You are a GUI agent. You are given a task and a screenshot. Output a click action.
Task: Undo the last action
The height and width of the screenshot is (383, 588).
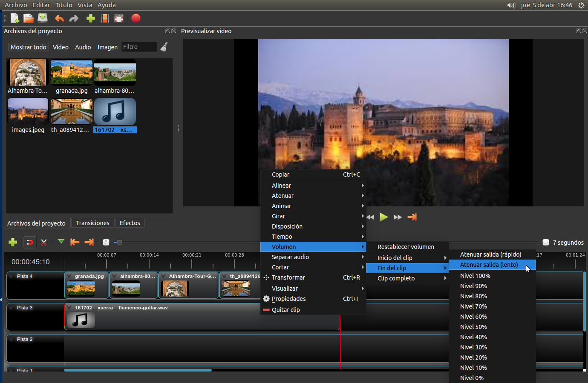point(60,18)
